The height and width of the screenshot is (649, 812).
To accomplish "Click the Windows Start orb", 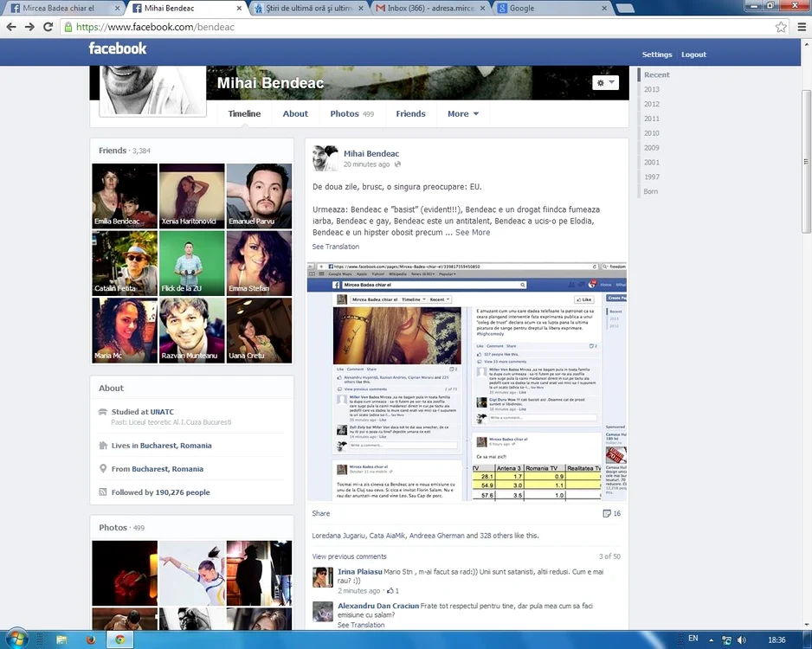I will click(16, 639).
